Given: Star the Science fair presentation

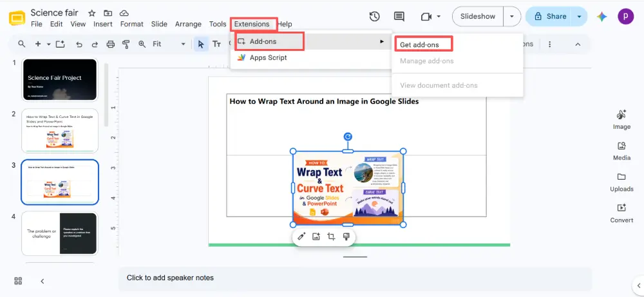Looking at the screenshot, I should pyautogui.click(x=91, y=13).
